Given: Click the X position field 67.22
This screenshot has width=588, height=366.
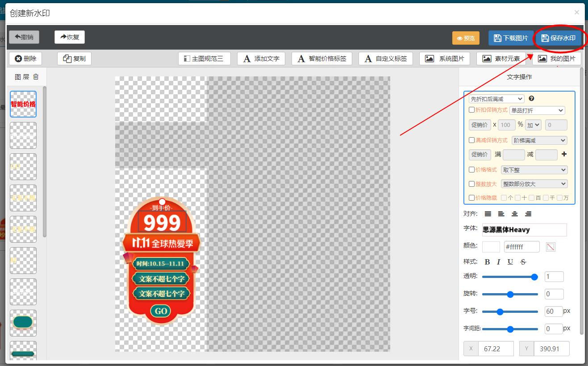Looking at the screenshot, I should pos(496,349).
